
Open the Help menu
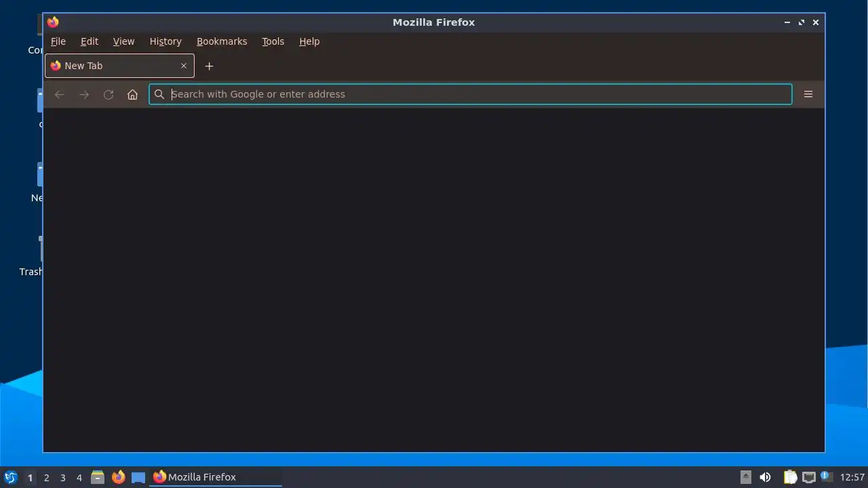pyautogui.click(x=309, y=41)
